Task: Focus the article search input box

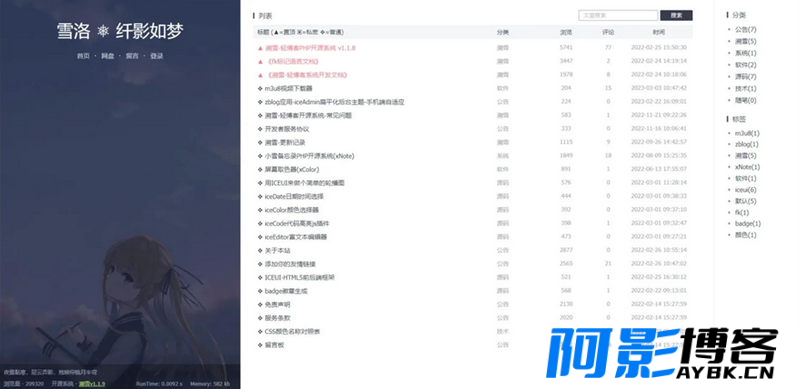Action: coord(618,15)
